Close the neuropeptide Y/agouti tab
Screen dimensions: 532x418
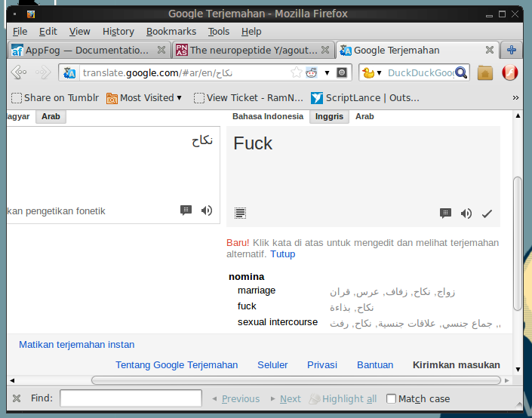325,51
